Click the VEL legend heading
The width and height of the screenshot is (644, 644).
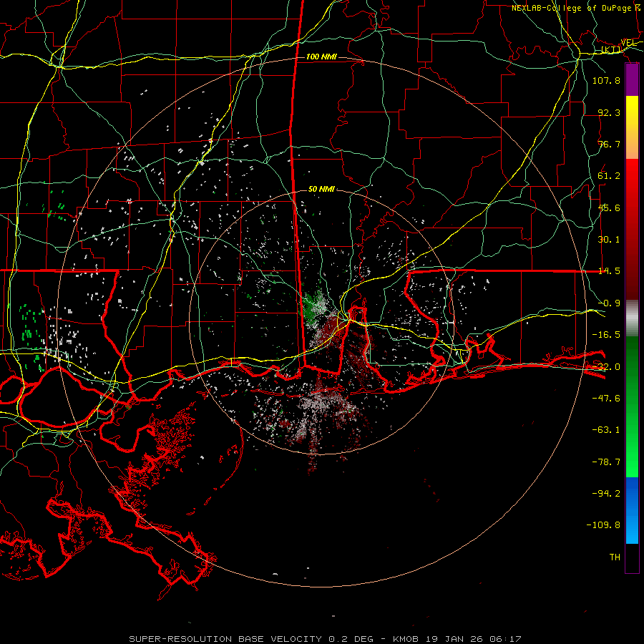tap(628, 43)
